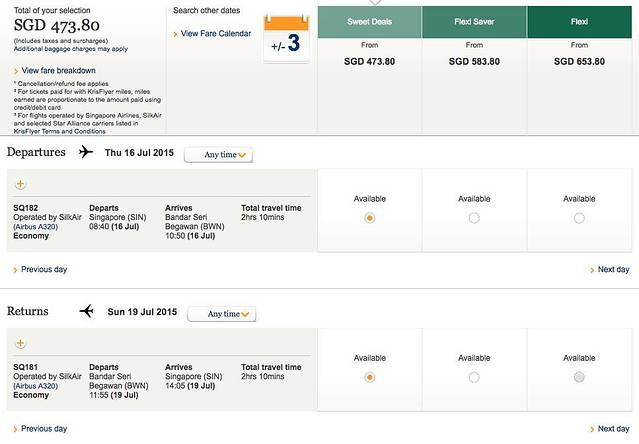Click arrow next to View fare breakdown
The image size is (639, 444).
tap(16, 71)
